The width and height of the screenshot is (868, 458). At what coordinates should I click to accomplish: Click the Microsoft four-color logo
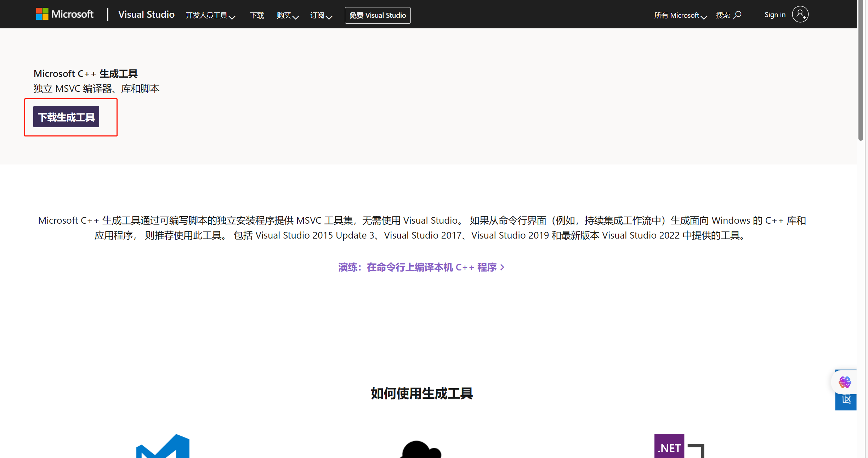[42, 14]
